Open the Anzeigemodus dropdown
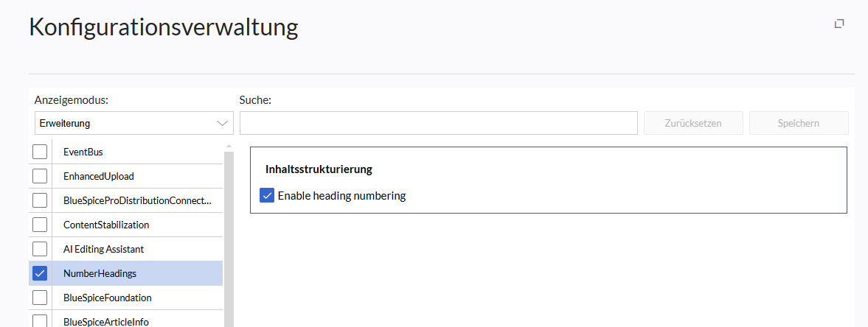 pyautogui.click(x=133, y=124)
